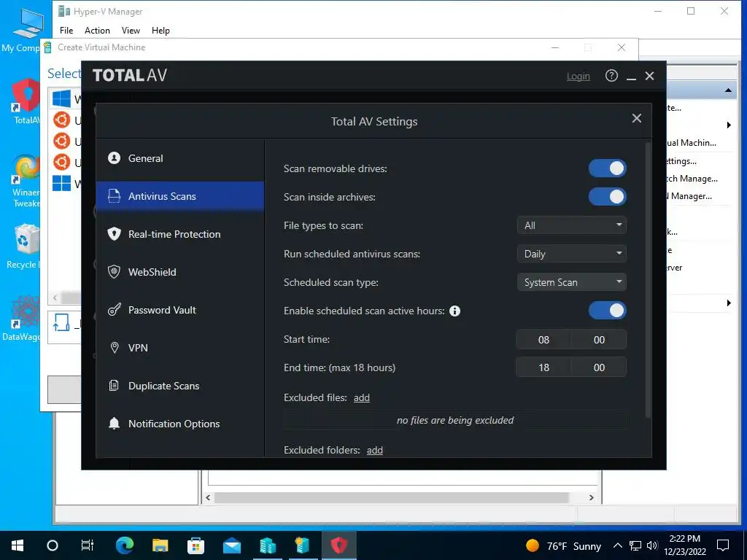The height and width of the screenshot is (560, 747).
Task: Switch to Duplicate Scans settings
Action: 180,386
